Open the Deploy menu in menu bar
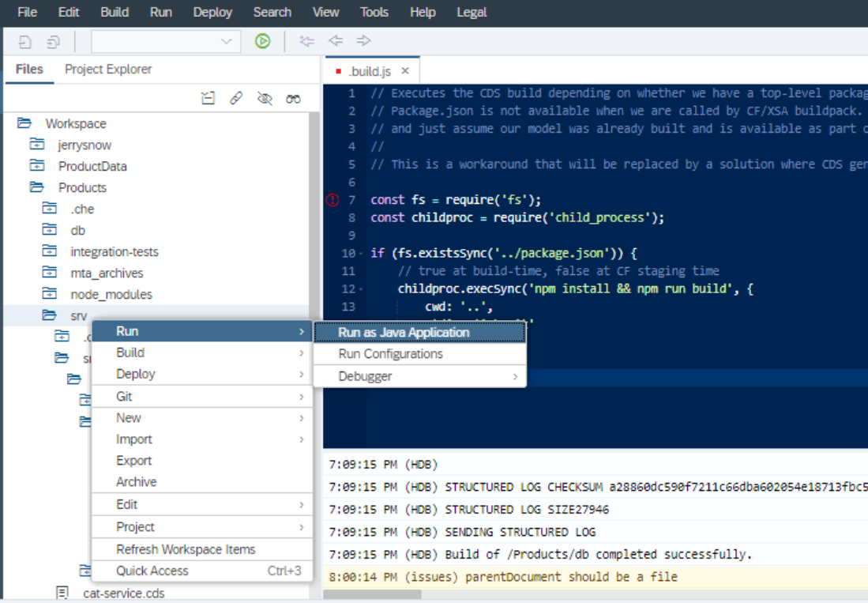The height and width of the screenshot is (603, 868). [212, 12]
